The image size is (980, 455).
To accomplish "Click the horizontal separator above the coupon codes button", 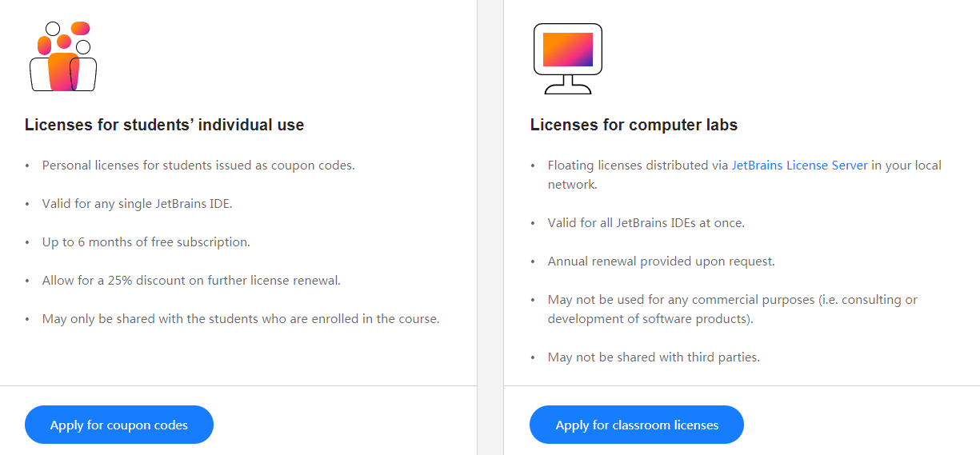I will (x=238, y=386).
